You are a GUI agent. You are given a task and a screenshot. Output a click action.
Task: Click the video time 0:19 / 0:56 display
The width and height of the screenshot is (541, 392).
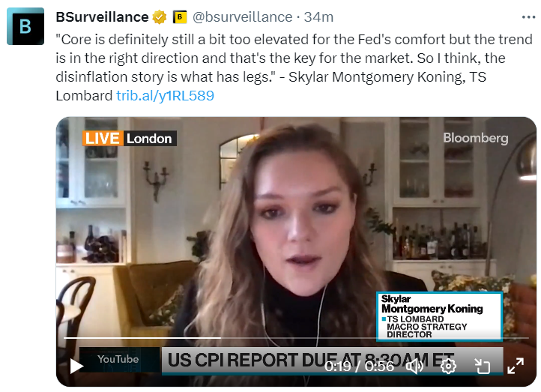(x=359, y=366)
